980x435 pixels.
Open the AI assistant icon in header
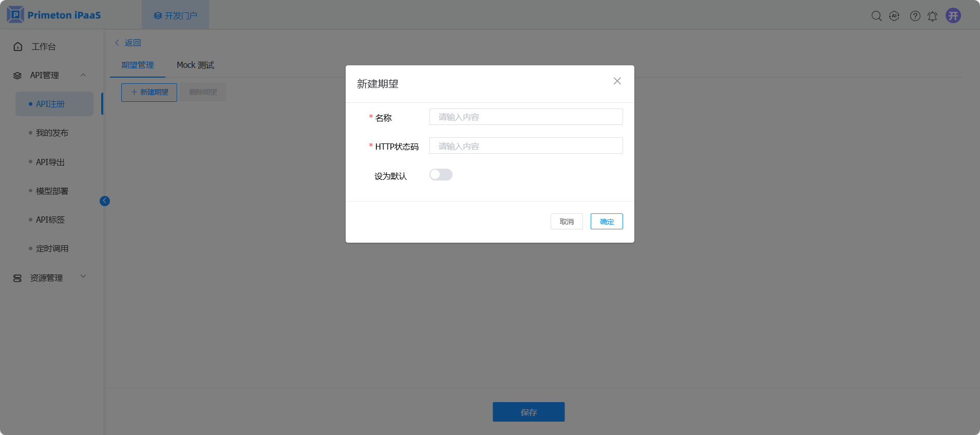pyautogui.click(x=894, y=16)
